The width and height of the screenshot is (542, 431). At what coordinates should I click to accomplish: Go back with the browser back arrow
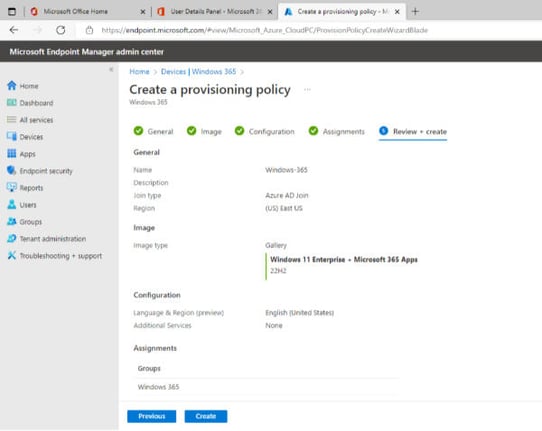(x=14, y=30)
